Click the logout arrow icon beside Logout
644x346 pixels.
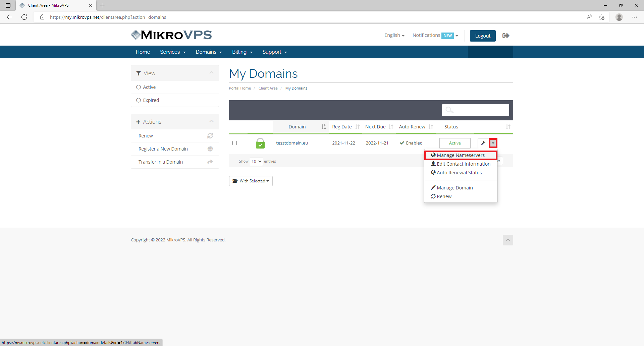coord(506,36)
